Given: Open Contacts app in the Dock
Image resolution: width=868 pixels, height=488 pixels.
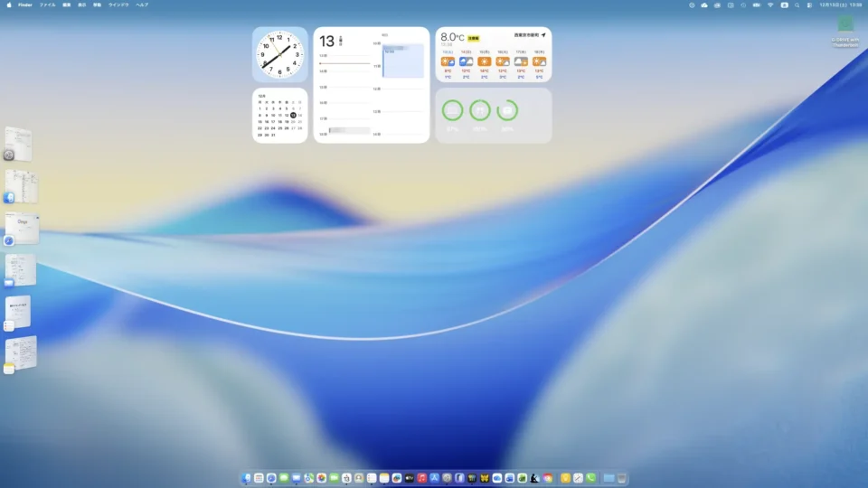Looking at the screenshot, I should [359, 478].
